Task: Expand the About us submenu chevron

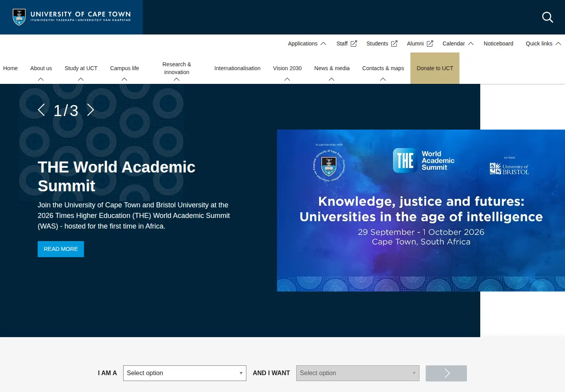Action: click(x=41, y=79)
